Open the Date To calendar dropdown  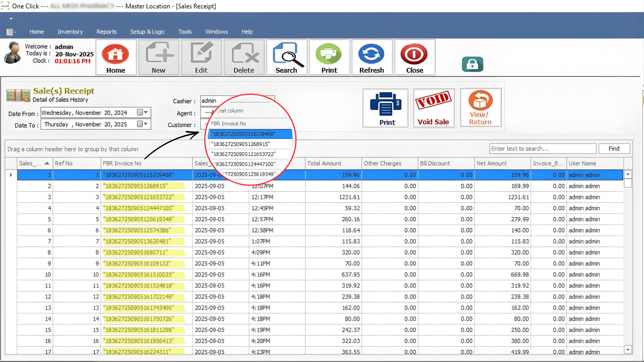pos(146,124)
